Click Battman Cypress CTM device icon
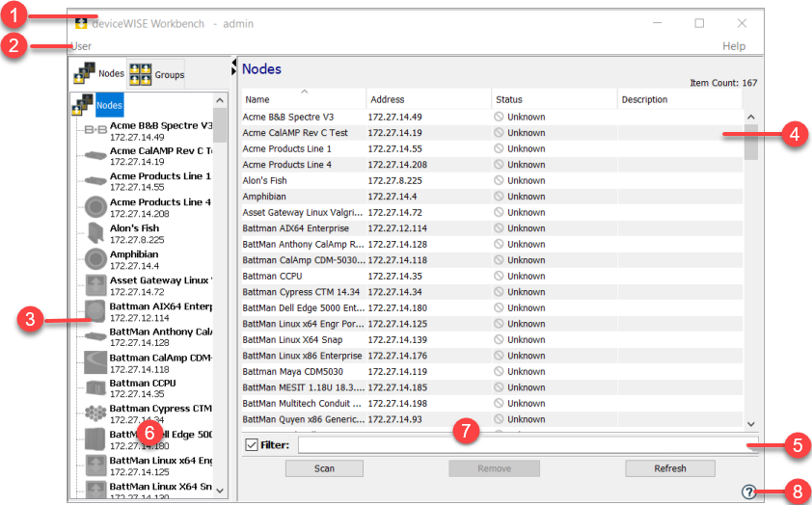Viewport: 812px width, 505px height. pos(95,412)
